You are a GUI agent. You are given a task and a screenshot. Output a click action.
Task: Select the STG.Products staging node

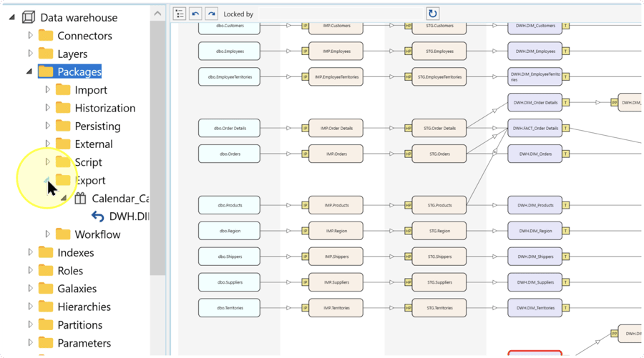[x=439, y=205]
